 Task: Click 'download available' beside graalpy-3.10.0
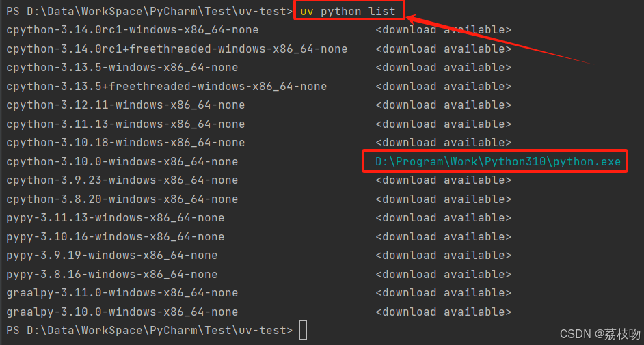(443, 312)
